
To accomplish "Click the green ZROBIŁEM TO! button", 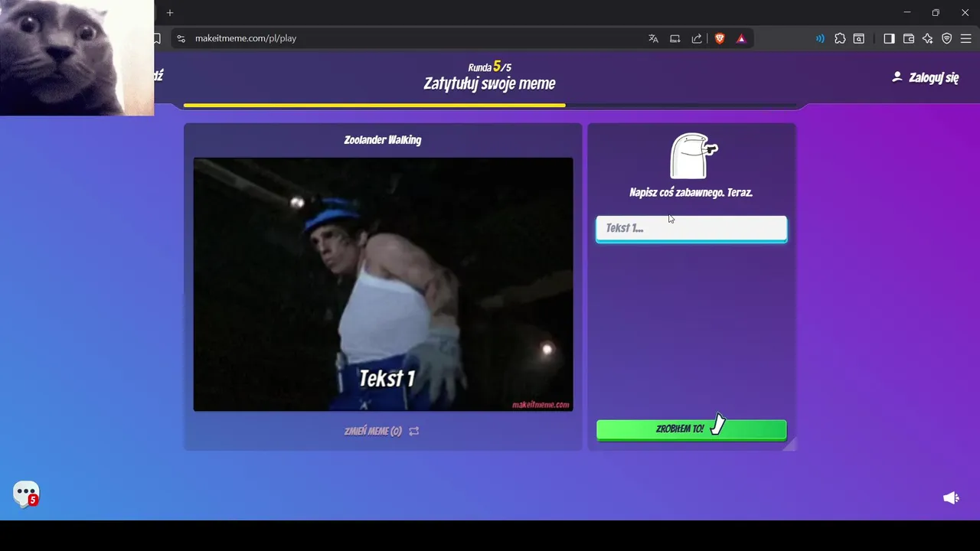I will point(691,429).
